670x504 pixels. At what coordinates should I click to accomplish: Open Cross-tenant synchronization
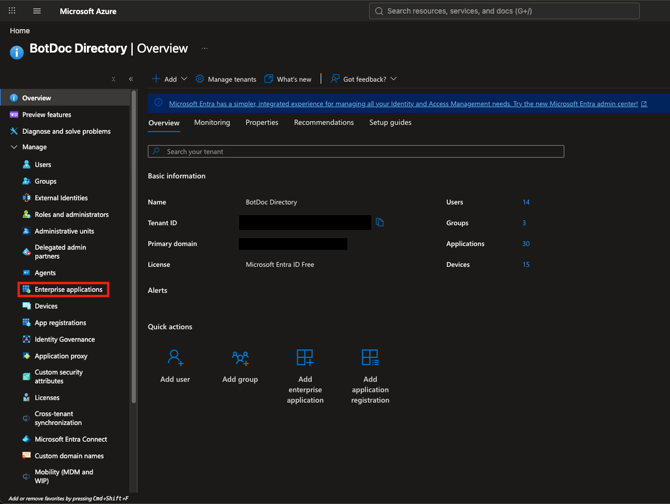pyautogui.click(x=58, y=418)
